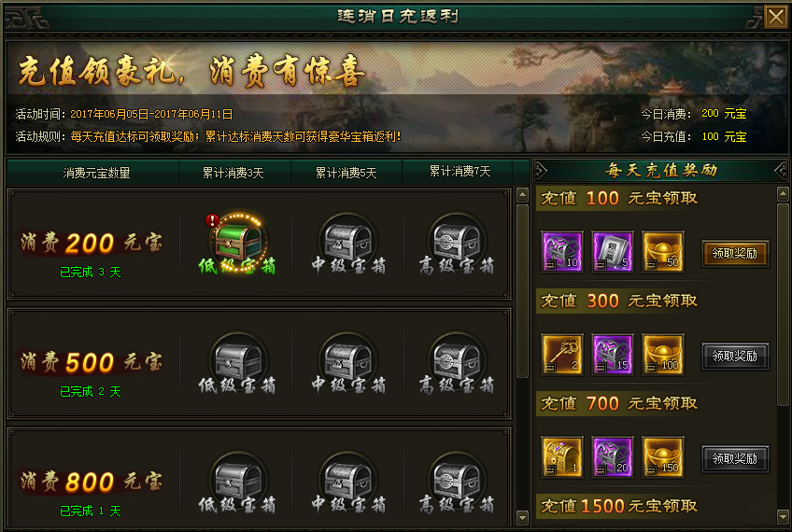The image size is (792, 532).
Task: Close the 连消日充返利 window
Action: (776, 17)
